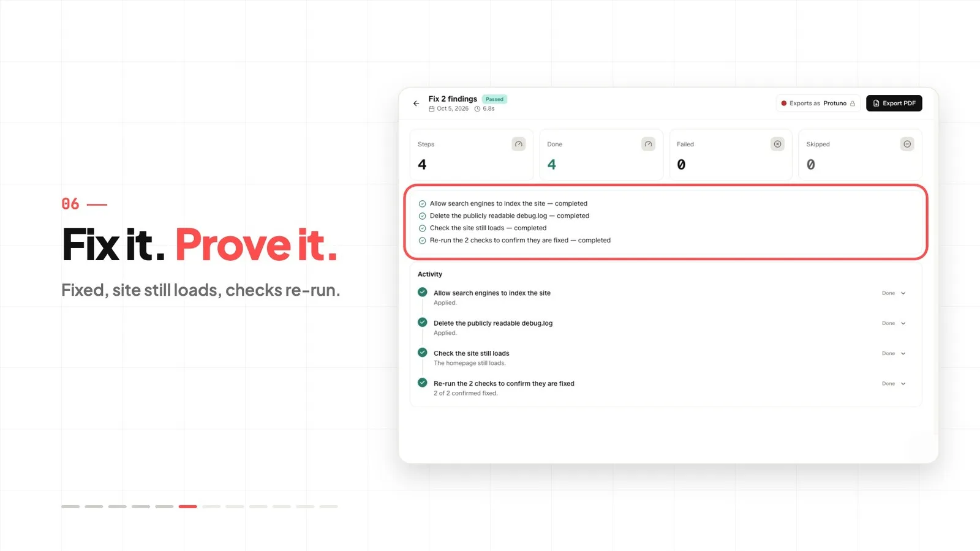Expand the Done chevron for 'Allow search engines to index the site'

coord(903,293)
